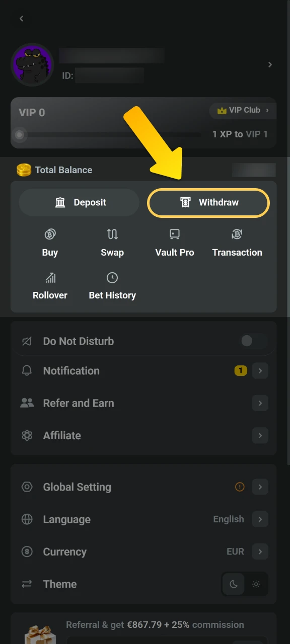Tap the back arrow at top
The width and height of the screenshot is (290, 644).
pos(21,19)
